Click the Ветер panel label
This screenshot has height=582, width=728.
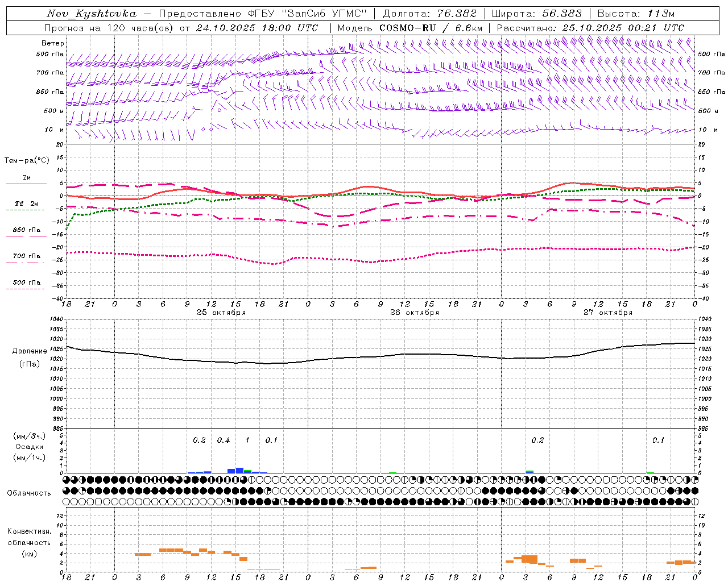(53, 43)
